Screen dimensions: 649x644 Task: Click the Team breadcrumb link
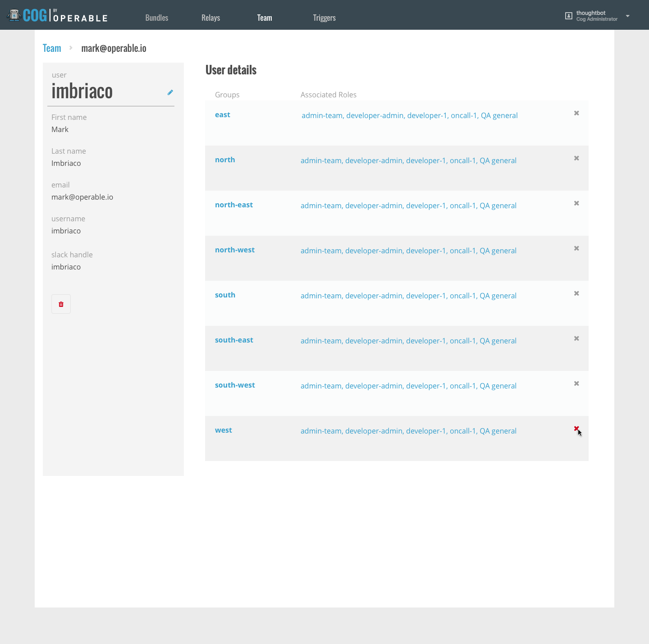(x=52, y=48)
